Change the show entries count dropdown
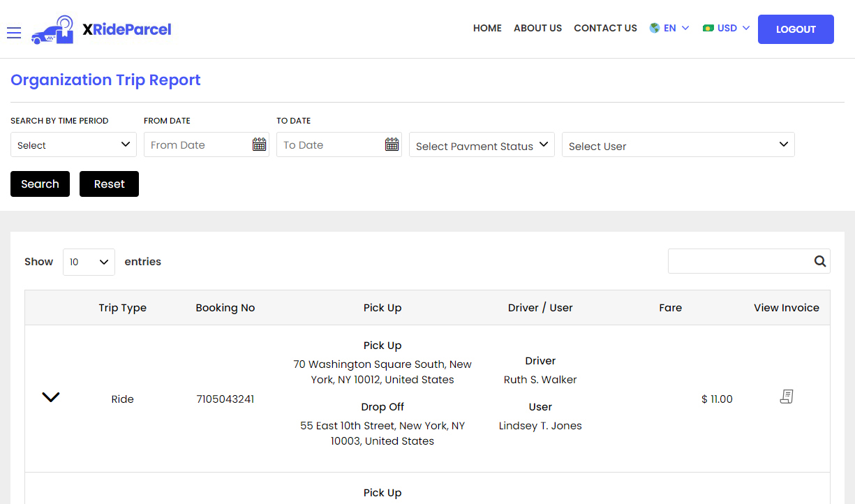Image resolution: width=855 pixels, height=504 pixels. 89,262
